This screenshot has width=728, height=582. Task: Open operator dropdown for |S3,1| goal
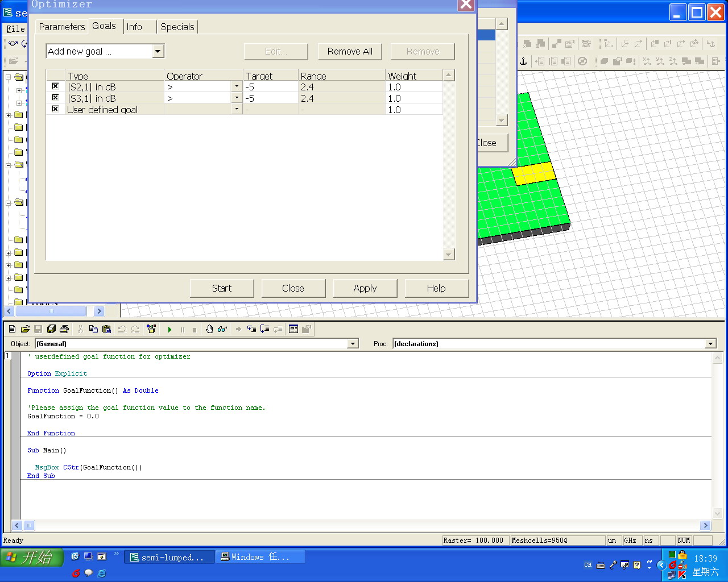point(237,98)
